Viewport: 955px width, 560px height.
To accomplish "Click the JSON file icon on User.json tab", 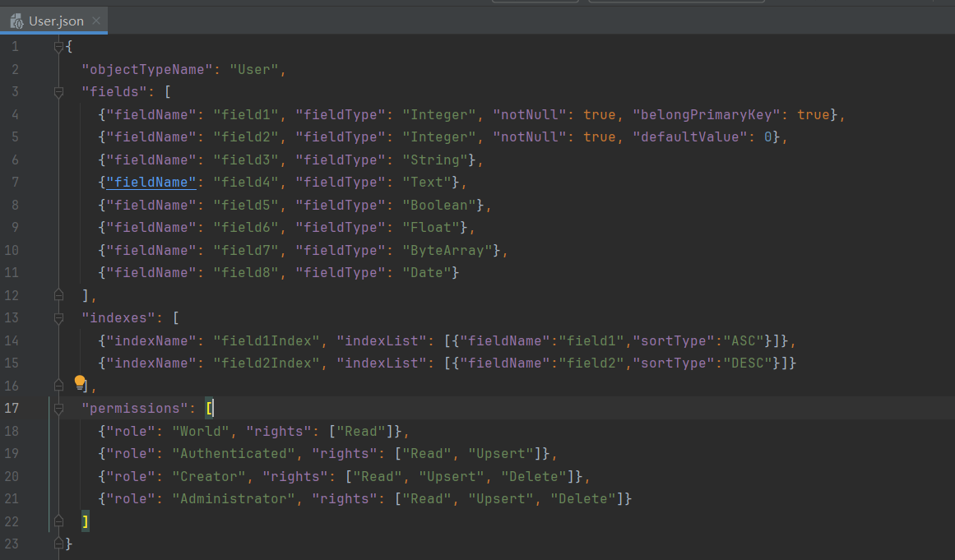I will [x=16, y=21].
